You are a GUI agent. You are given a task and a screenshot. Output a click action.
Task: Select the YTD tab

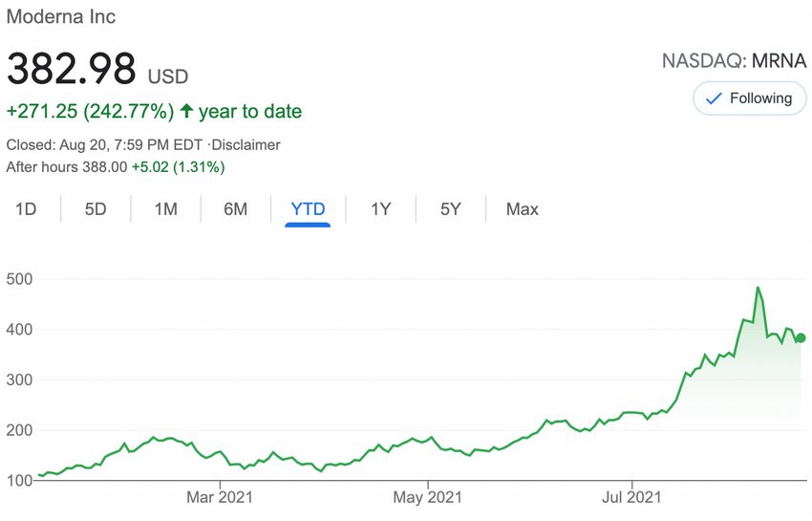pyautogui.click(x=307, y=209)
